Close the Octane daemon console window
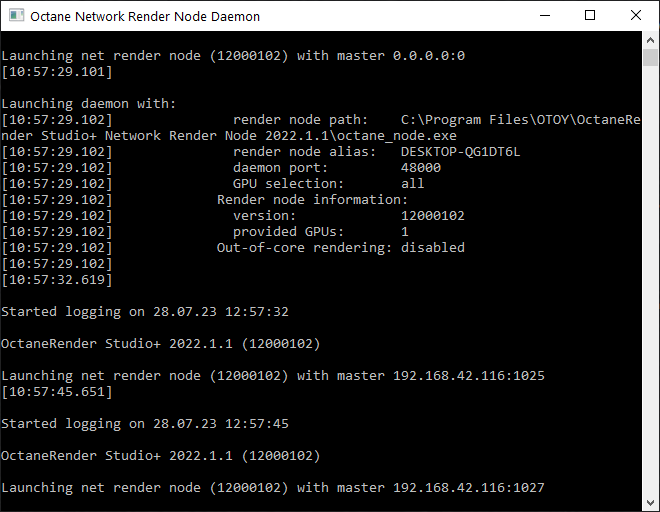Viewport: 660px width, 512px height. pyautogui.click(x=636, y=16)
